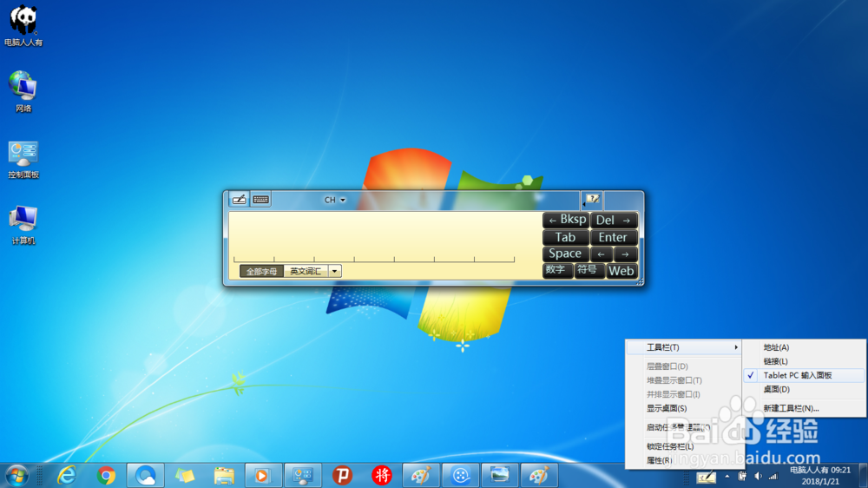Open the picture viewer taskbar icon
868x488 pixels.
[500, 476]
